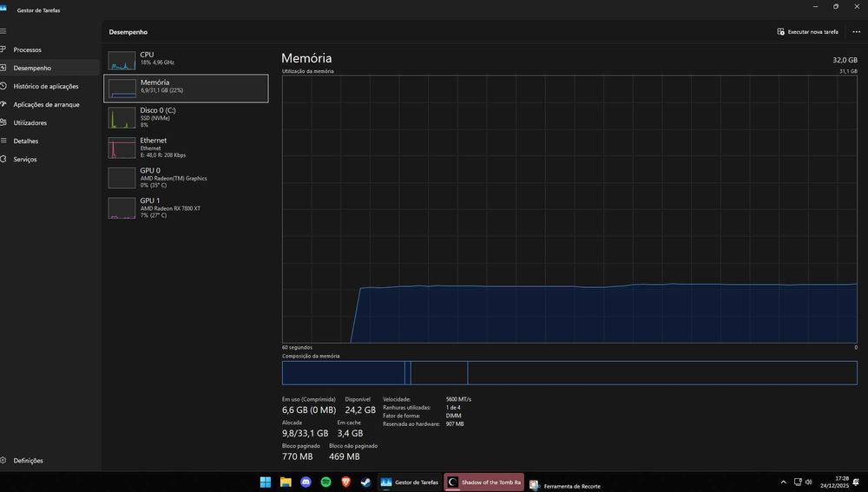Image resolution: width=868 pixels, height=492 pixels.
Task: Click the 770 MB Bloco paginado value
Action: click(x=297, y=456)
